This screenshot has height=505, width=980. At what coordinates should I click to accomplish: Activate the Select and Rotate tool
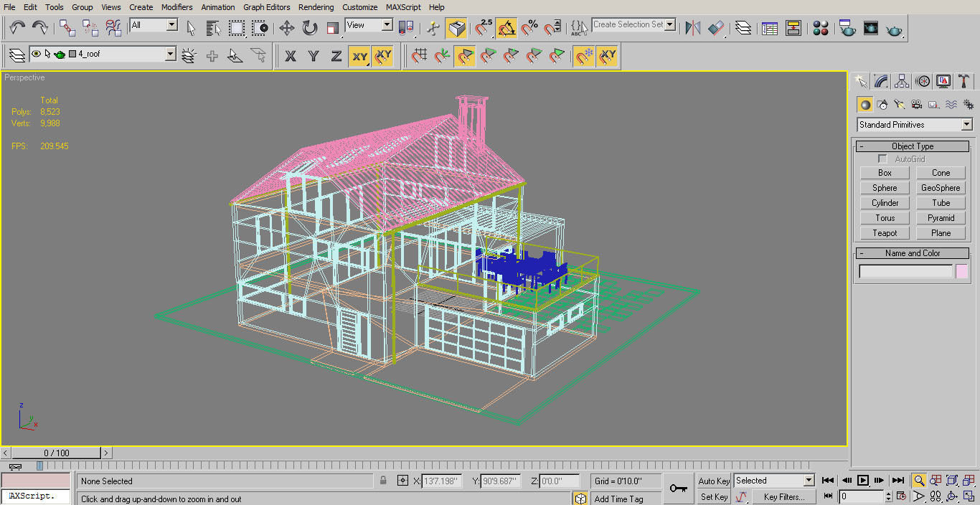click(310, 28)
